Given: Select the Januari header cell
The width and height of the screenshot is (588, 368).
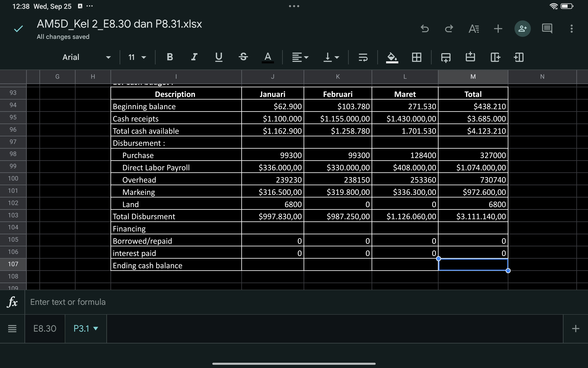Looking at the screenshot, I should tap(273, 93).
